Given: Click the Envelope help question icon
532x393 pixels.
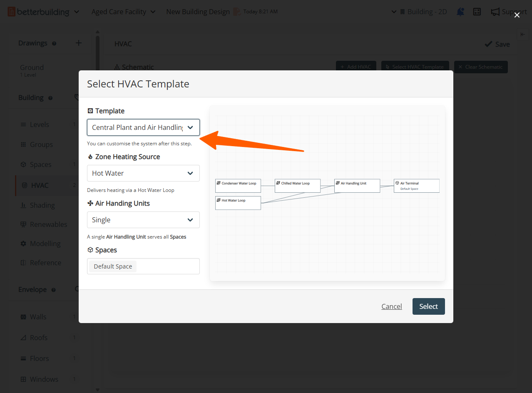Looking at the screenshot, I should 53,290.
